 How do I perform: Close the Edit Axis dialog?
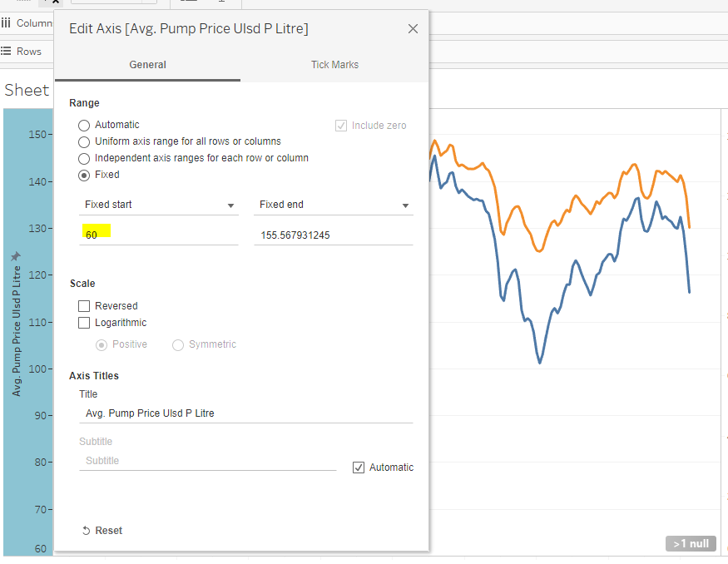tap(413, 29)
